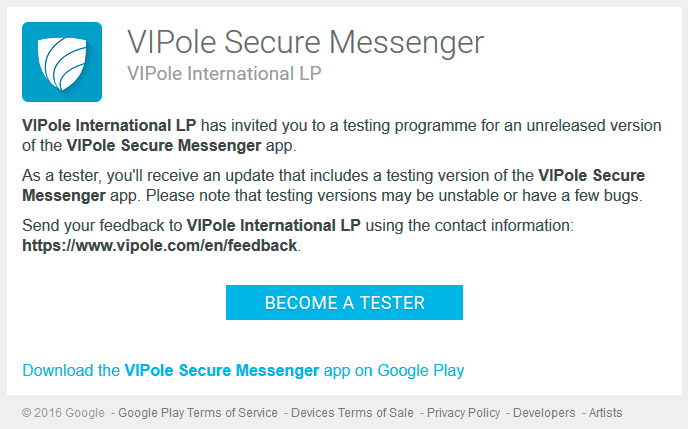The height and width of the screenshot is (429, 688).
Task: Click the VIPole Secure Messenger page heading
Action: pos(305,43)
